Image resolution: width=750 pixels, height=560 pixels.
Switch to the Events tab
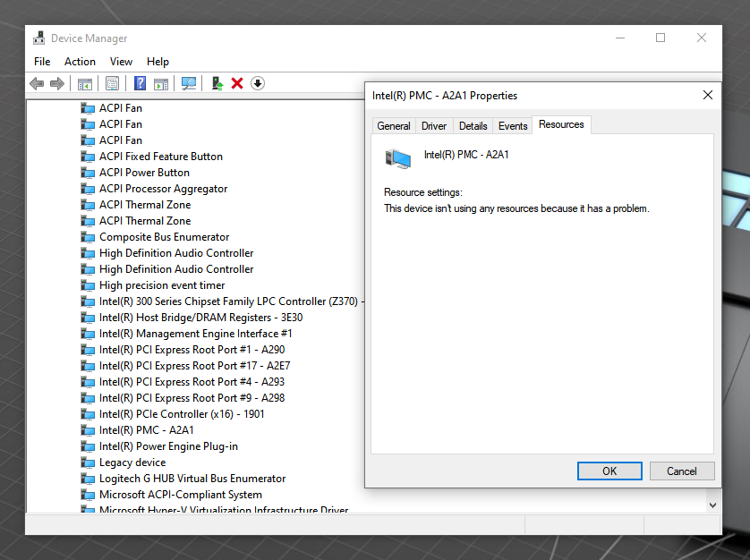coord(513,126)
